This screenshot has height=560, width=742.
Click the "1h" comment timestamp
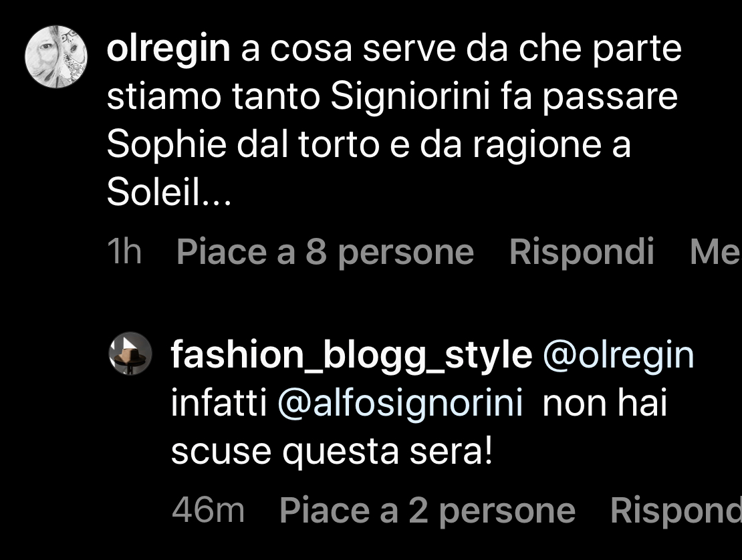(124, 252)
